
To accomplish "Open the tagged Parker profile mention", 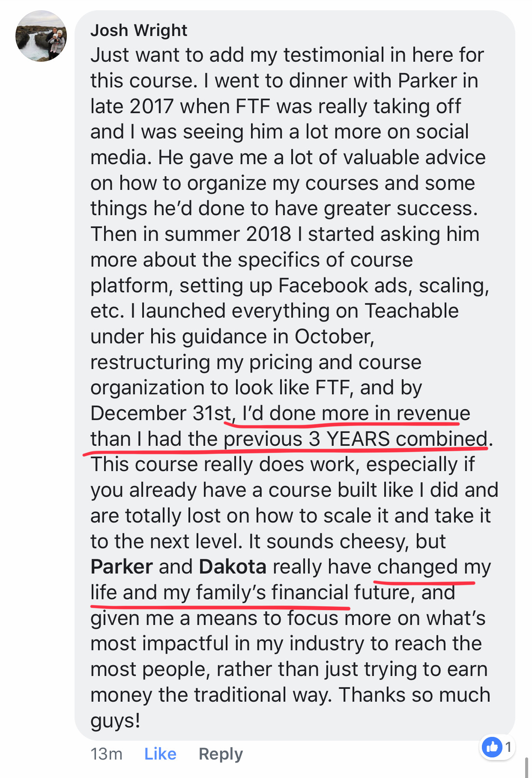I will pos(122,567).
